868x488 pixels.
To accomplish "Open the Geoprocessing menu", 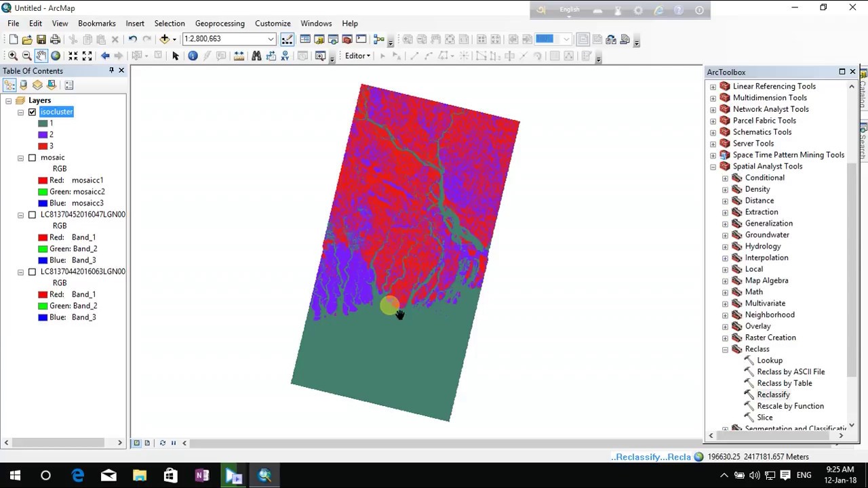I will tap(220, 23).
